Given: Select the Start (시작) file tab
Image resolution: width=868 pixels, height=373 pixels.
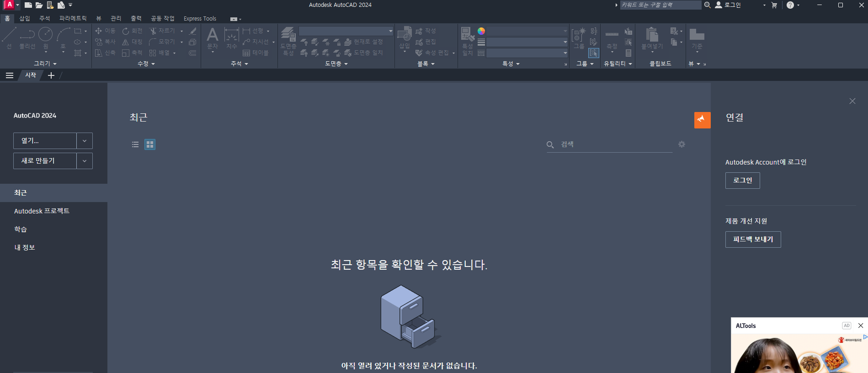Looking at the screenshot, I should [x=31, y=75].
